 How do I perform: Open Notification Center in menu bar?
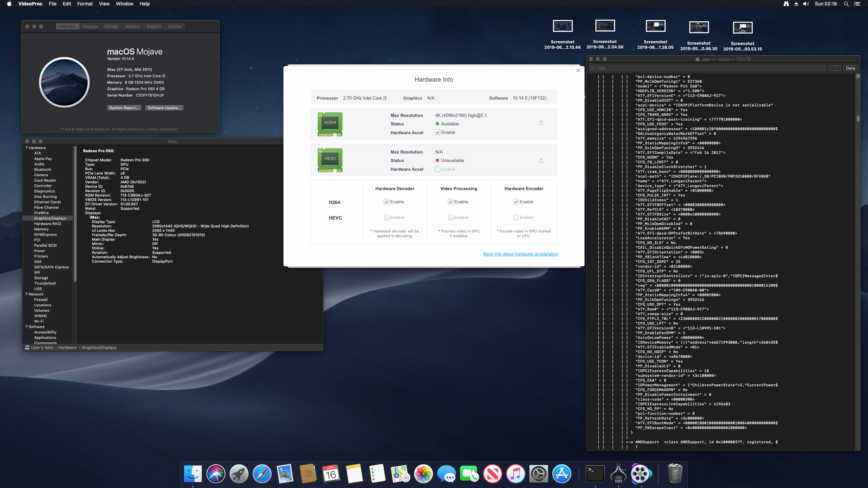click(x=857, y=4)
